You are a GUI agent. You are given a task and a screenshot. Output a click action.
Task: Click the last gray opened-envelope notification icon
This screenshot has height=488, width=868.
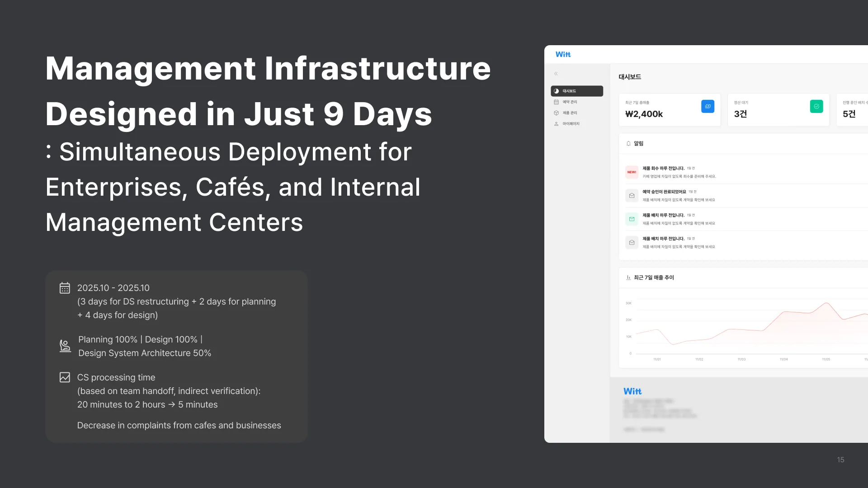pos(632,243)
